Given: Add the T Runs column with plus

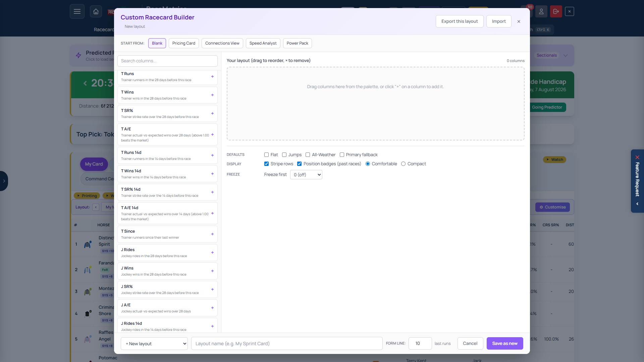Looking at the screenshot, I should (212, 77).
